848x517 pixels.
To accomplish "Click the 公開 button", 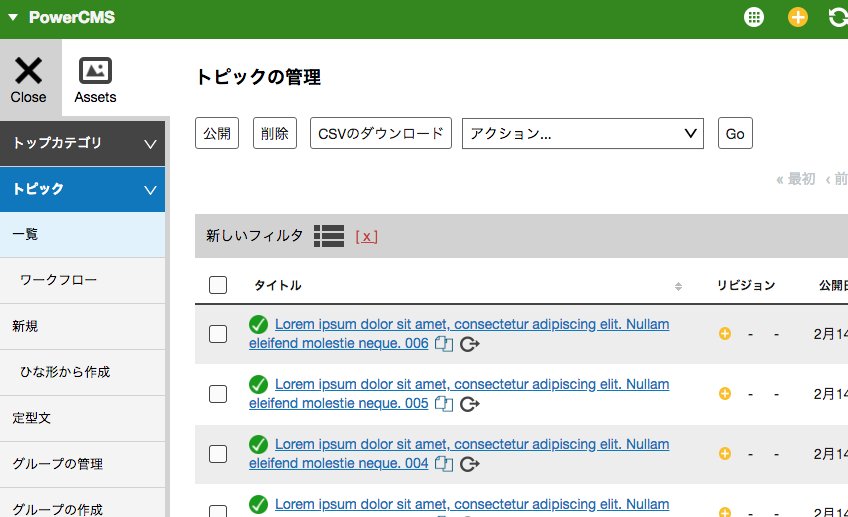I will [217, 133].
